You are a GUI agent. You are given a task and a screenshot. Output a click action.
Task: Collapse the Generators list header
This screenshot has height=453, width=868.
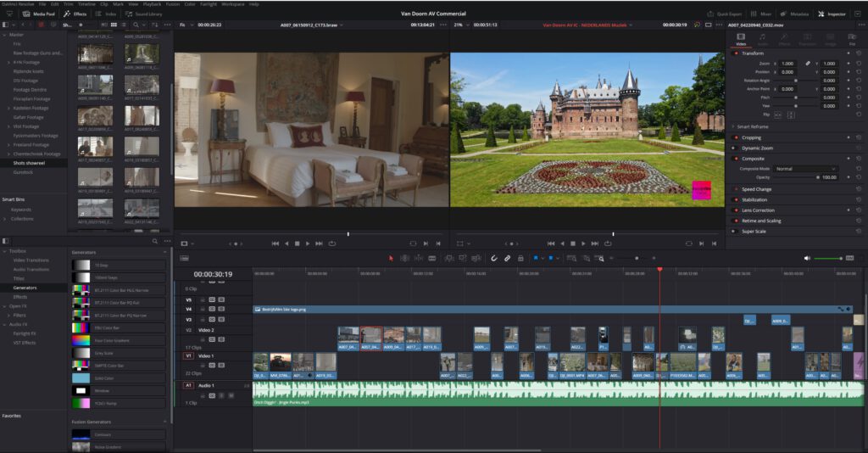(x=164, y=252)
